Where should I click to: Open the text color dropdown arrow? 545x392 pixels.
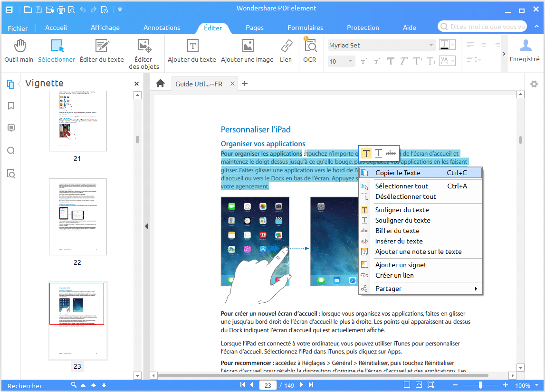point(452,45)
